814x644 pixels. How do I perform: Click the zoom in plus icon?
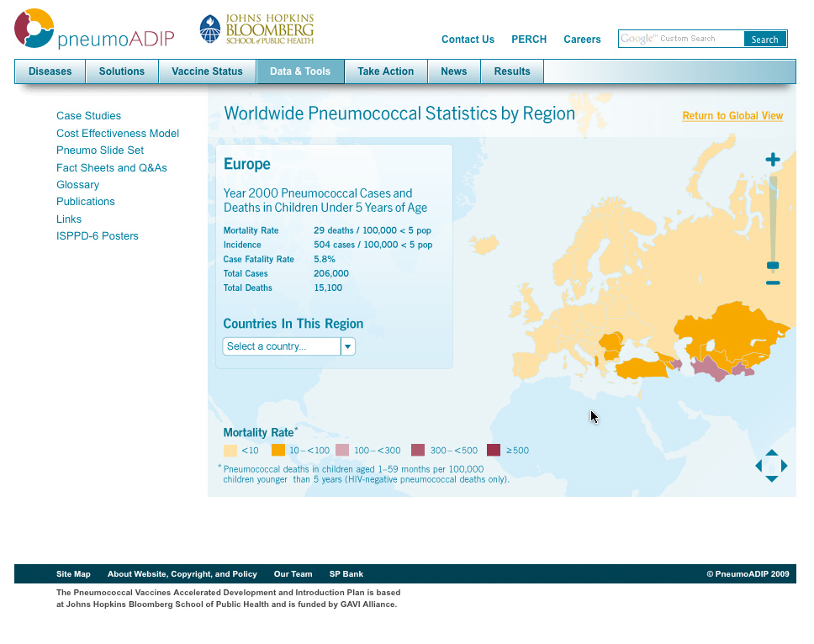point(773,160)
